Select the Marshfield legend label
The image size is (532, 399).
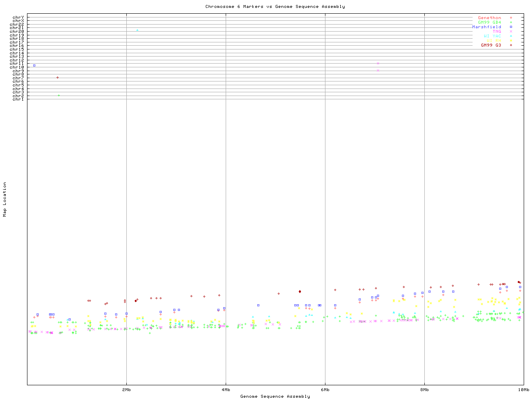point(486,27)
